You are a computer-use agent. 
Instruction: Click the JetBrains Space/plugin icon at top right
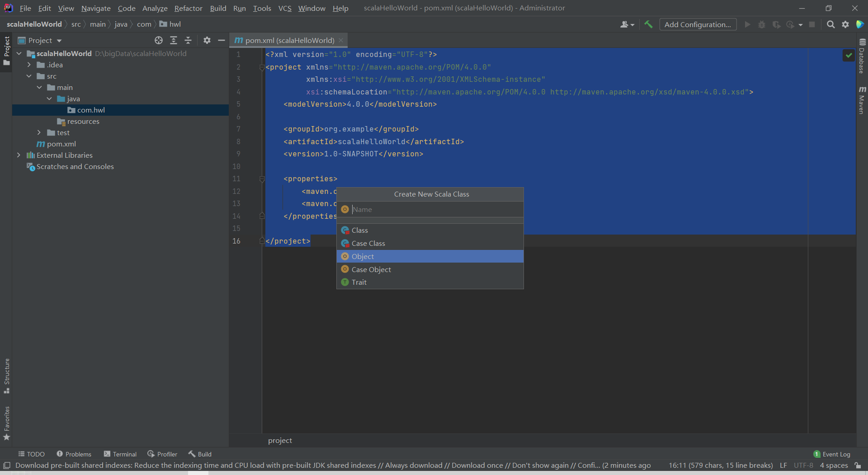click(x=860, y=24)
